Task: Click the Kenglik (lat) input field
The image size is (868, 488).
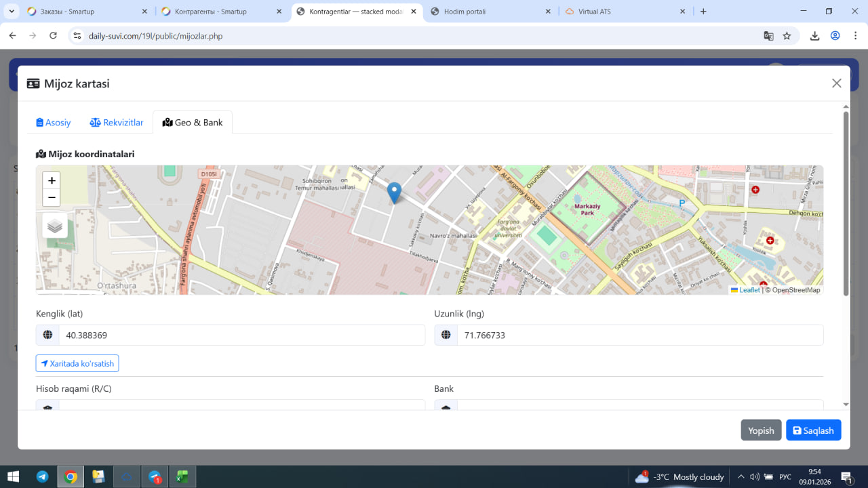Action: (x=241, y=335)
